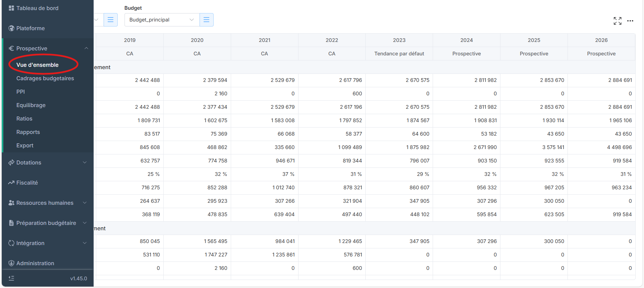Expand the Ressources humaines section
Screen dimensions: 644x288
pyautogui.click(x=85, y=203)
